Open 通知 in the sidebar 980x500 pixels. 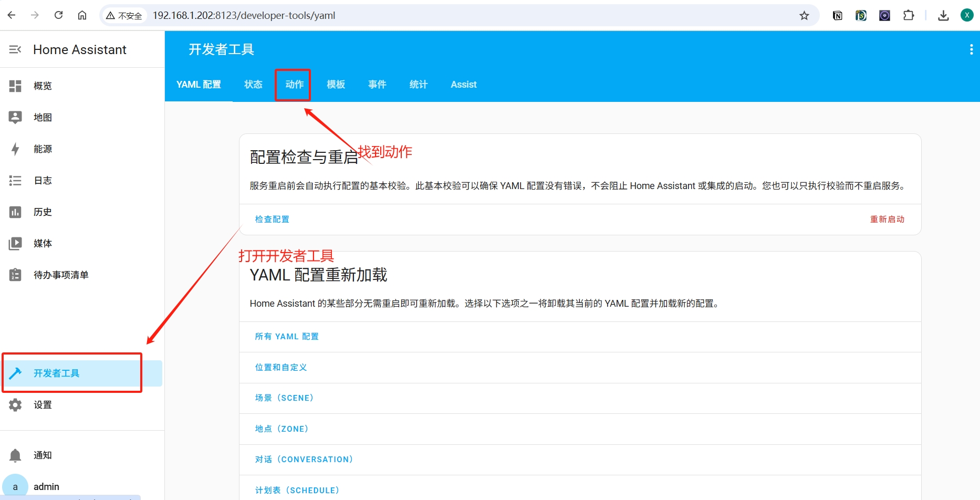pyautogui.click(x=82, y=455)
